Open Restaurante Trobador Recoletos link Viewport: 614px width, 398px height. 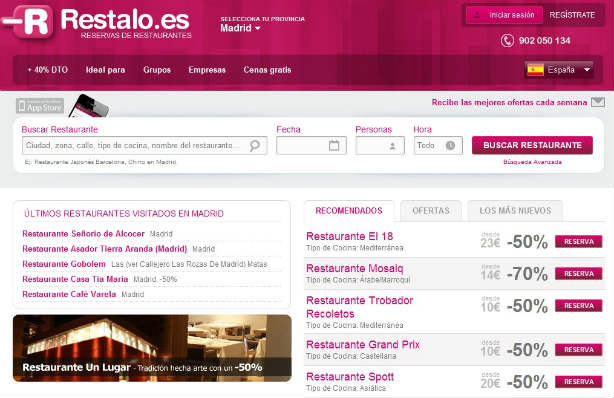(359, 307)
